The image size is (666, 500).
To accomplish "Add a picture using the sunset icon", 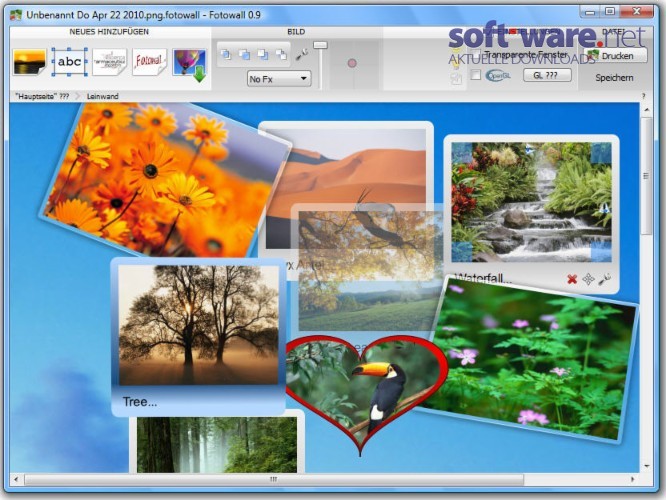I will point(29,62).
